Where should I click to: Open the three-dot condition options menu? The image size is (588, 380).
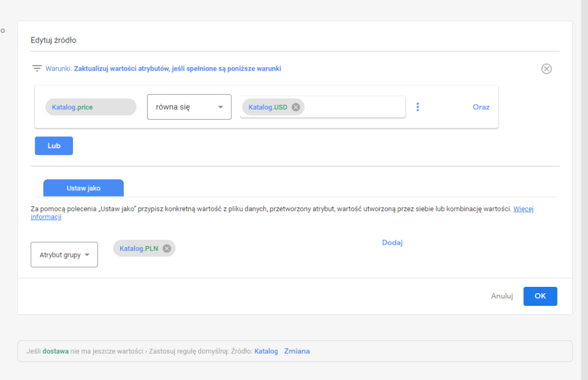tap(417, 107)
